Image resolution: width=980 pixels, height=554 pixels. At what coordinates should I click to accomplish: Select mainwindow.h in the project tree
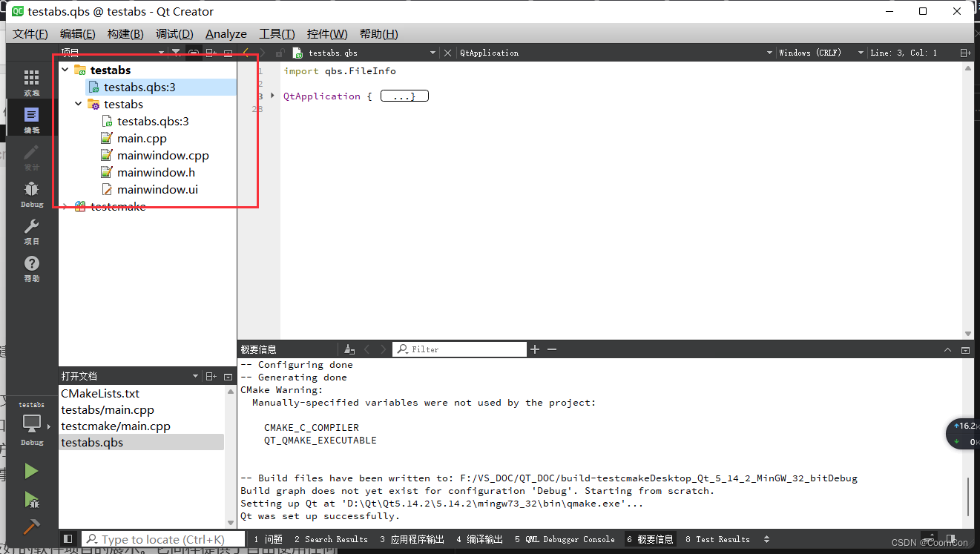coord(156,173)
